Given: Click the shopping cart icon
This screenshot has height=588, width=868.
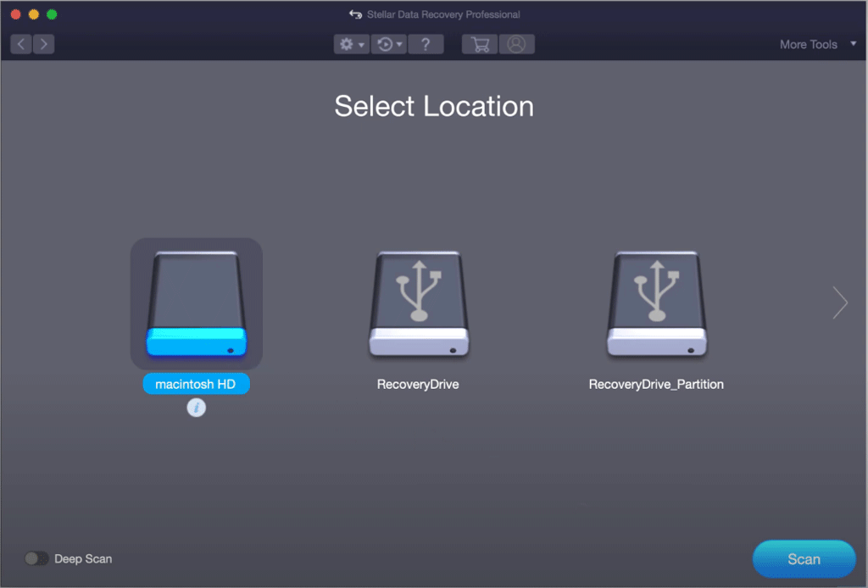Looking at the screenshot, I should [x=479, y=43].
